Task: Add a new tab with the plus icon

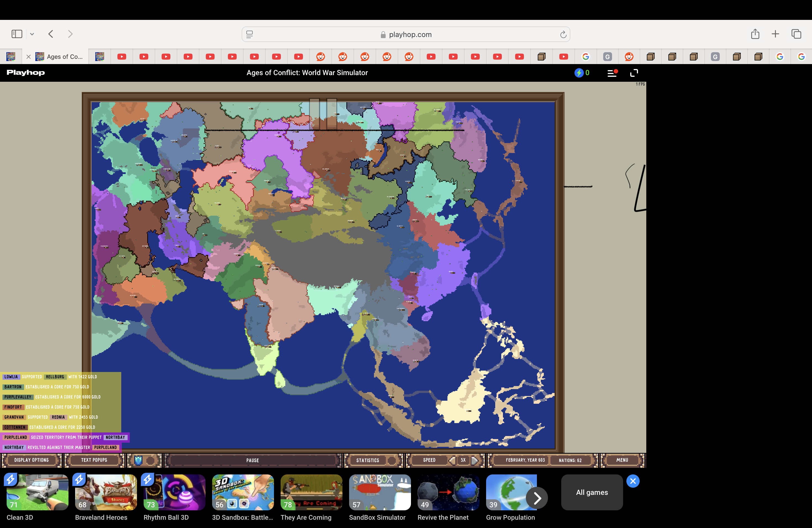Action: click(775, 34)
